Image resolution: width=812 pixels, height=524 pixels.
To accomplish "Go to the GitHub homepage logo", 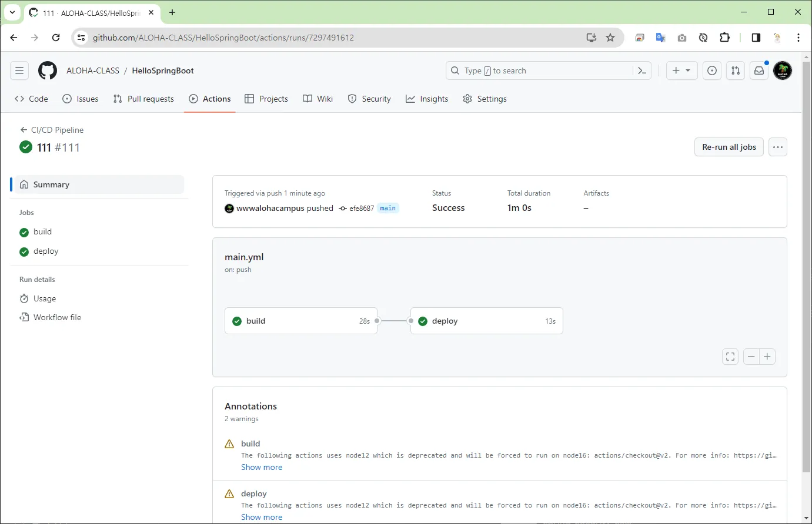I will tap(48, 70).
